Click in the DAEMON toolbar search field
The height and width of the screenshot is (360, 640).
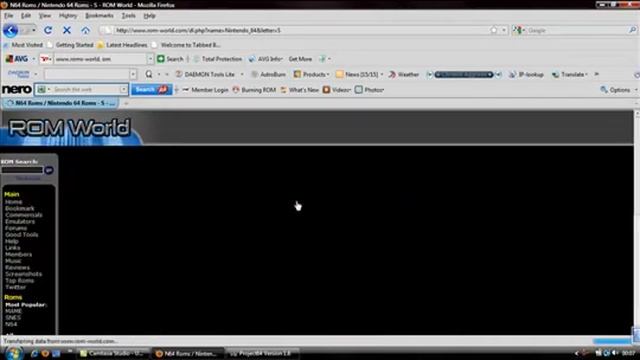coord(87,74)
